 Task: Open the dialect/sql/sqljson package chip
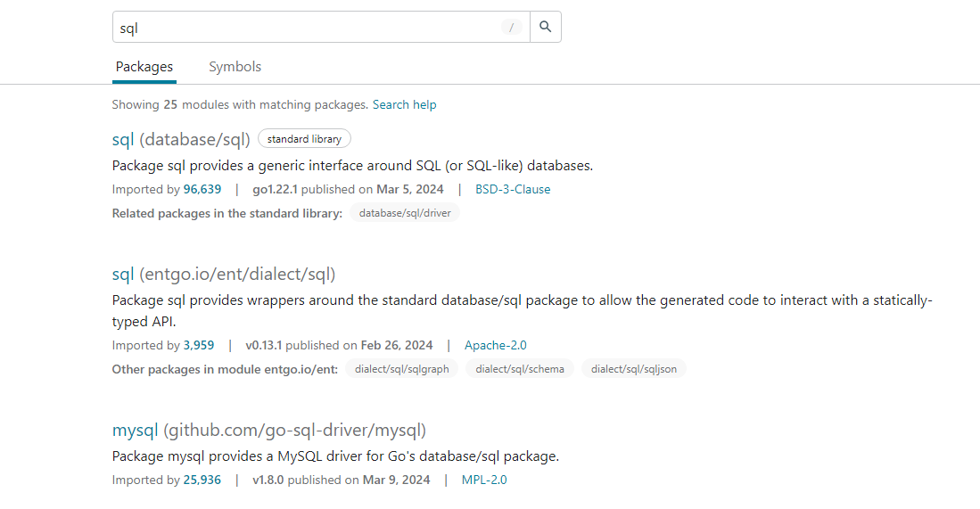634,369
